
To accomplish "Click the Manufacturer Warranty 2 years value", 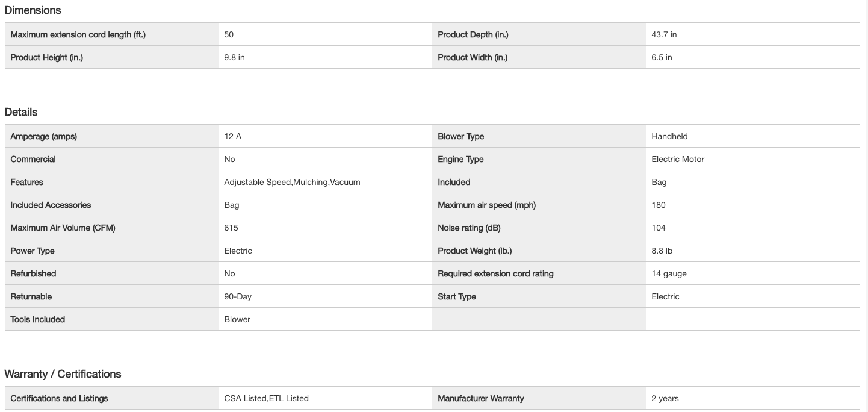I will click(x=665, y=398).
